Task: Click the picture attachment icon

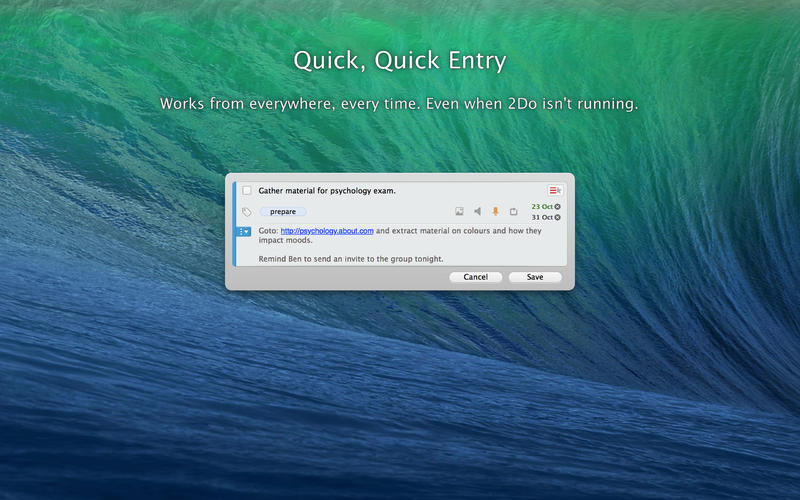Action: point(459,212)
